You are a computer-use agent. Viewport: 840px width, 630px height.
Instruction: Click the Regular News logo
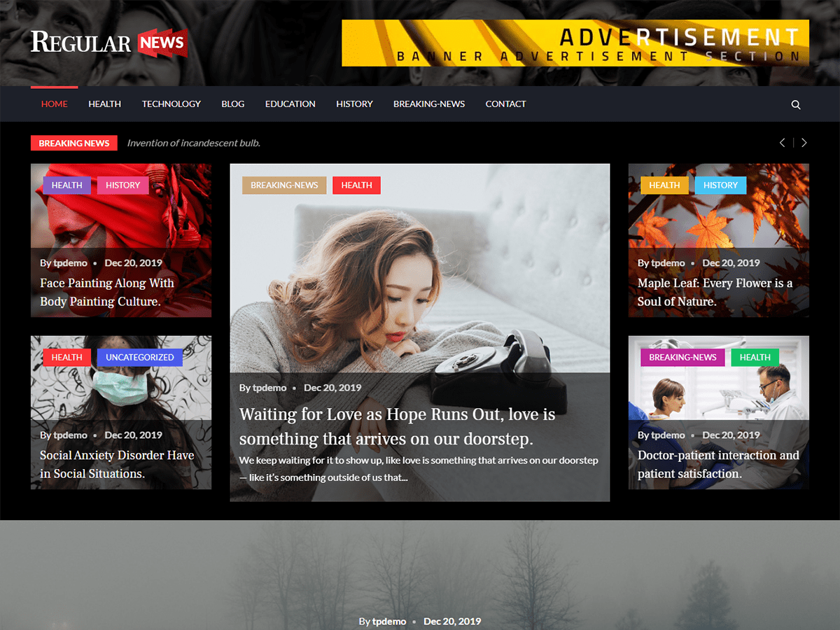pos(108,43)
